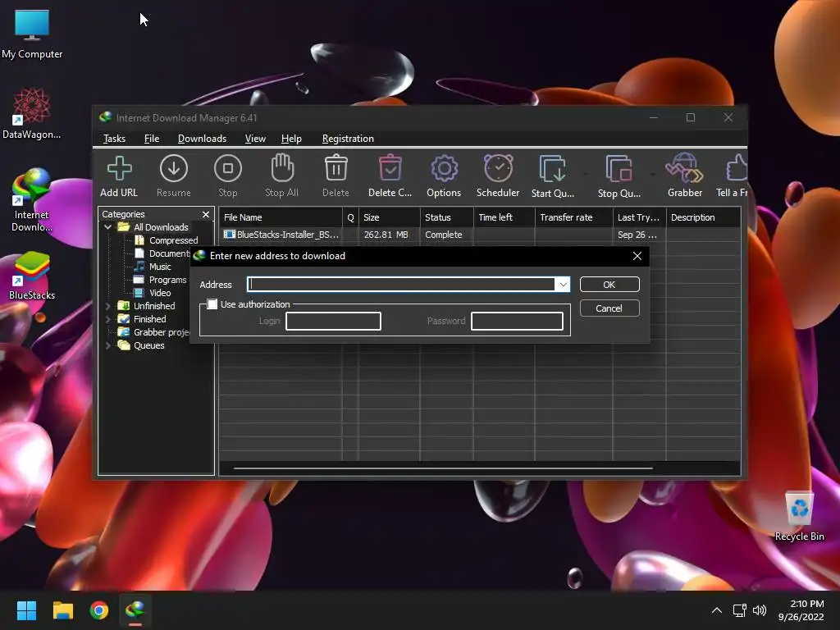Sort by Transfer rate column header
Viewport: 840px width, 630px height.
click(x=573, y=217)
